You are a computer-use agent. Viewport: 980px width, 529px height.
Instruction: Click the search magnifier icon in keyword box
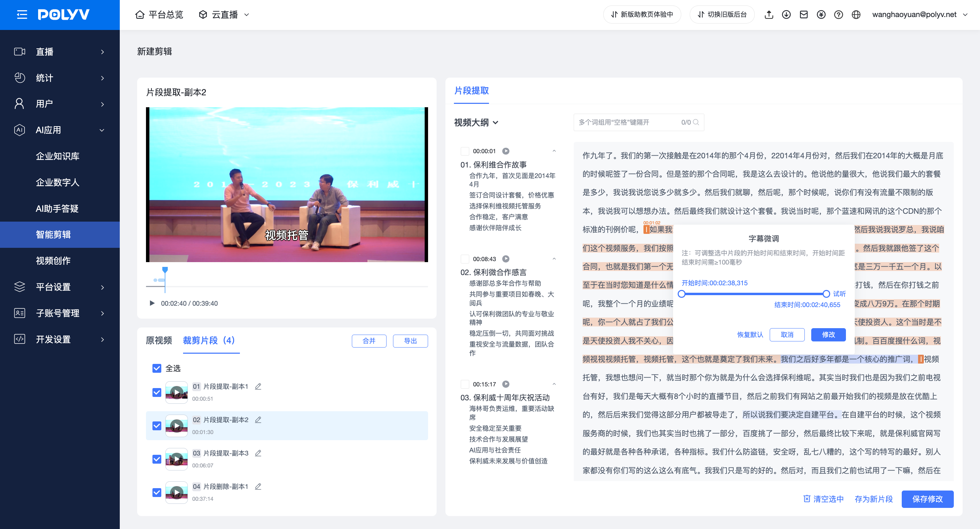pos(696,122)
